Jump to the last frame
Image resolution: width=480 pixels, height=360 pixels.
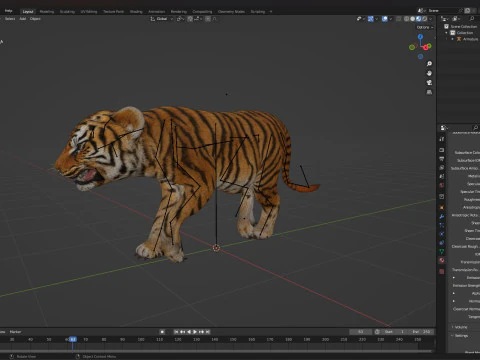(207, 332)
